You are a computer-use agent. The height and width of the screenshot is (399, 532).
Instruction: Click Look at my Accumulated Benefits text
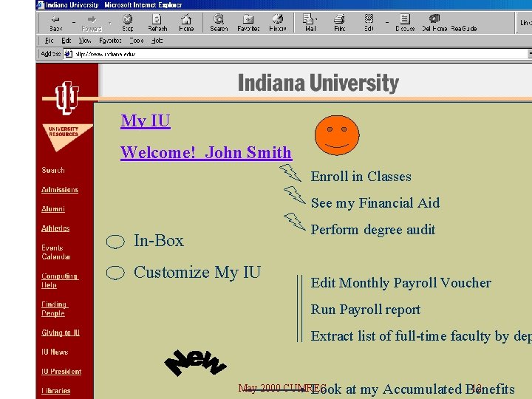pyautogui.click(x=412, y=389)
